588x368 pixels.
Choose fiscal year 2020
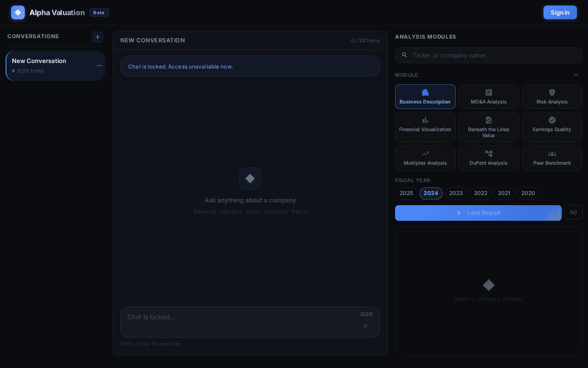pyautogui.click(x=528, y=193)
